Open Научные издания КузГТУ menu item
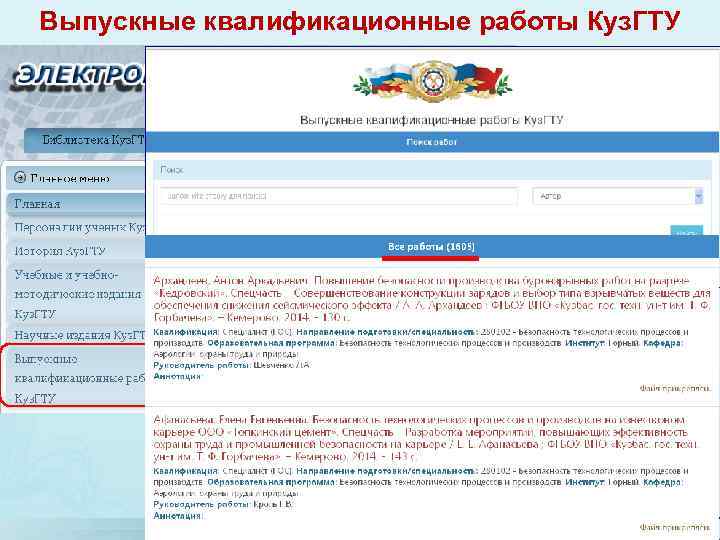Viewport: 720px width, 540px height. click(x=76, y=335)
